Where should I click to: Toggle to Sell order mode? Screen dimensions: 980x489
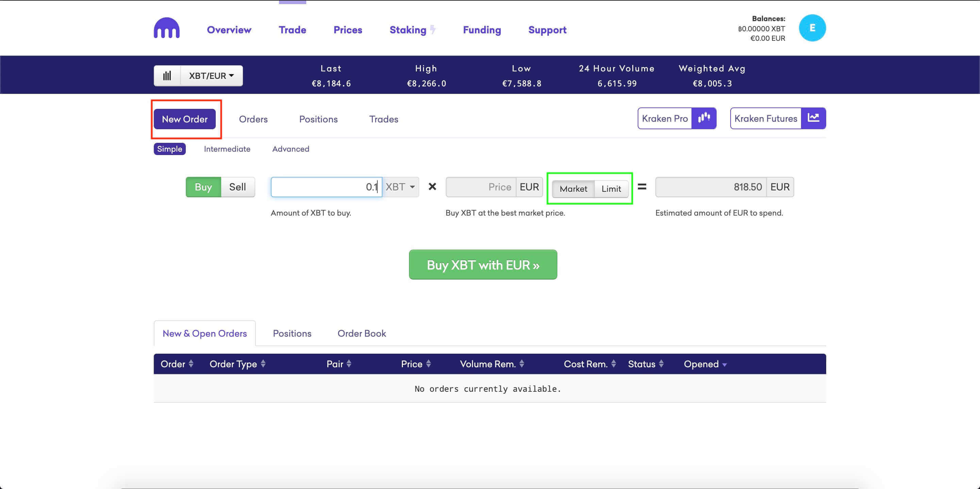coord(238,186)
